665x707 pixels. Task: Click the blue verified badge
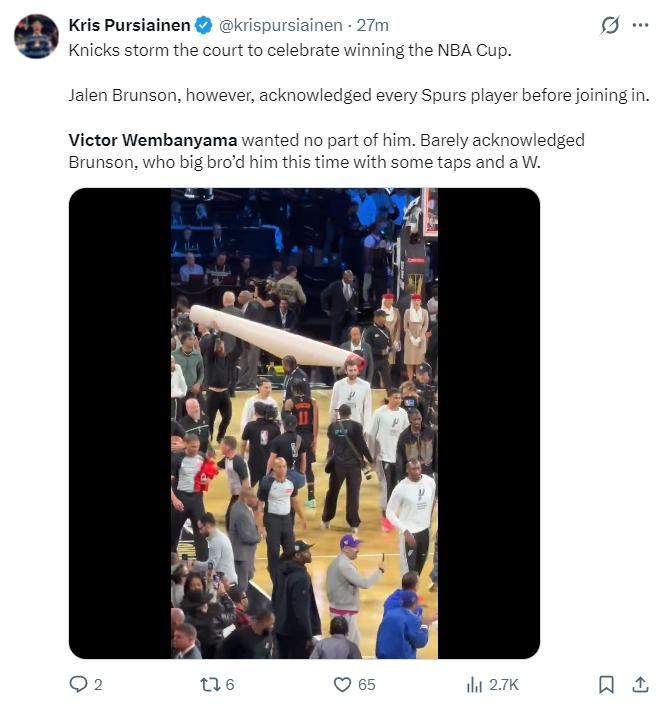tap(203, 25)
